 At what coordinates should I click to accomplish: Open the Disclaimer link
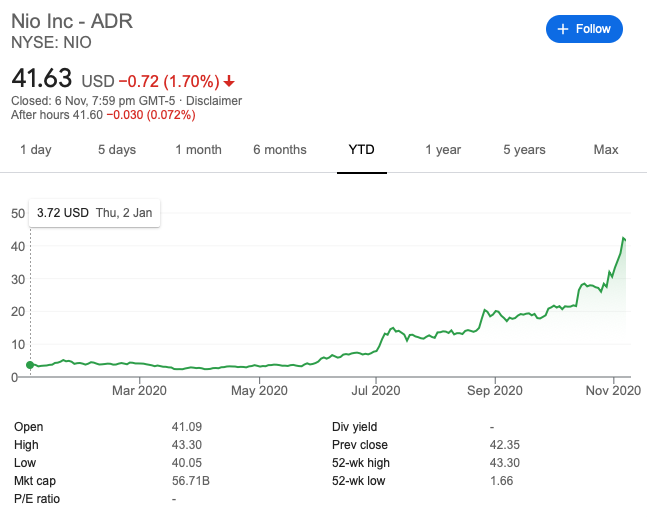214,101
